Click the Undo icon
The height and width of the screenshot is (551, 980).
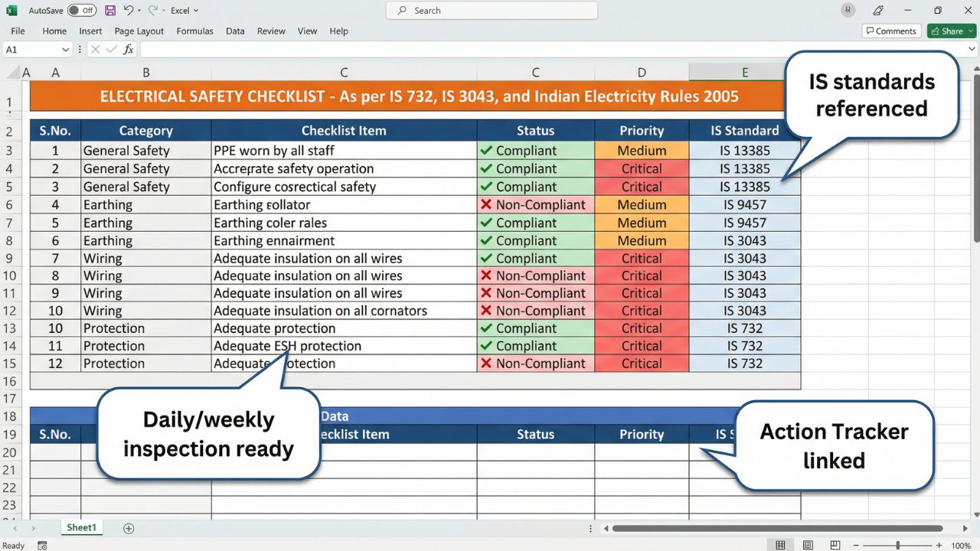[x=127, y=10]
